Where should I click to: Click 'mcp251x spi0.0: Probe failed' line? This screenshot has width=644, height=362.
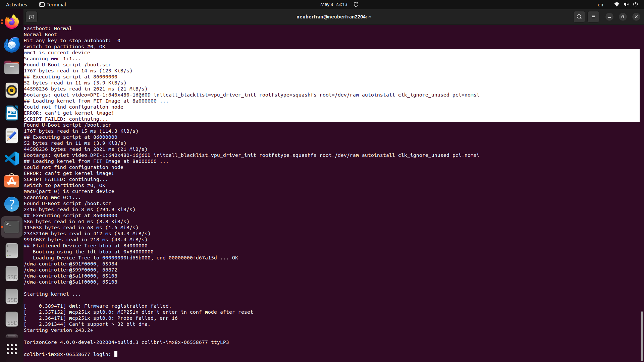pyautogui.click(x=101, y=318)
